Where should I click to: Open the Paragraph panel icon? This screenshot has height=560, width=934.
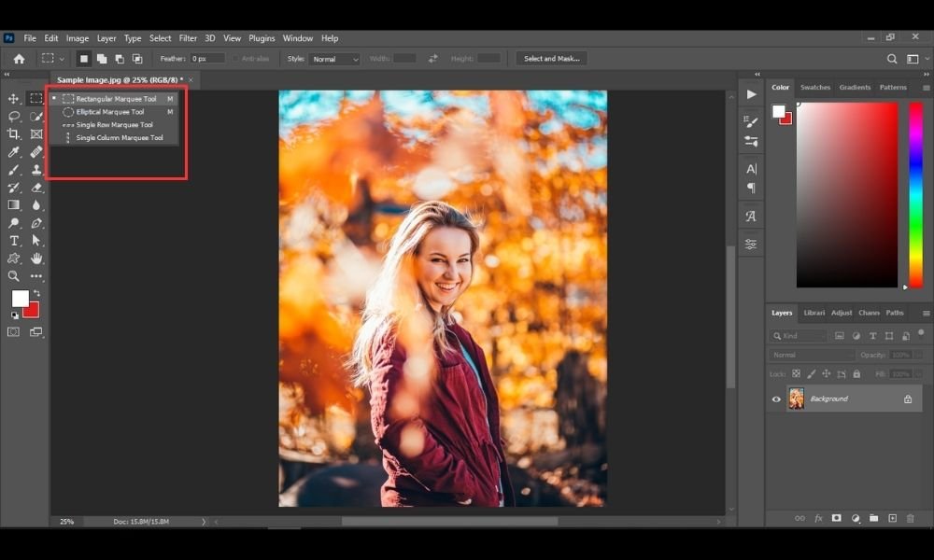coord(751,188)
